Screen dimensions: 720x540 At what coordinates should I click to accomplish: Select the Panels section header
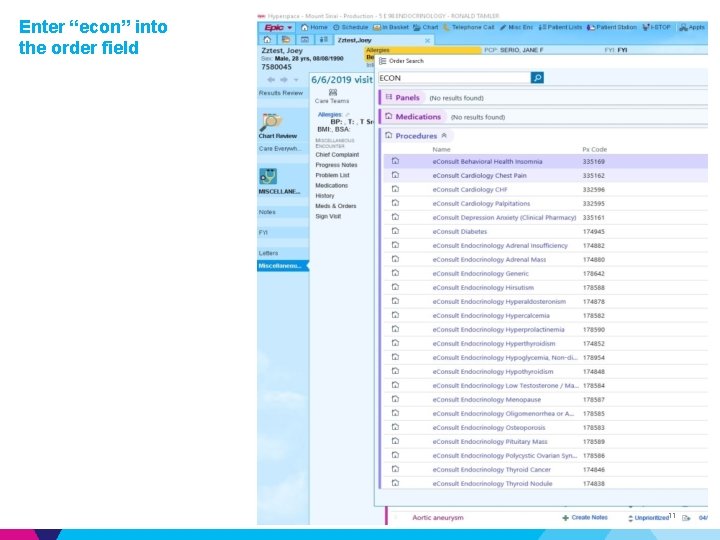(x=403, y=97)
